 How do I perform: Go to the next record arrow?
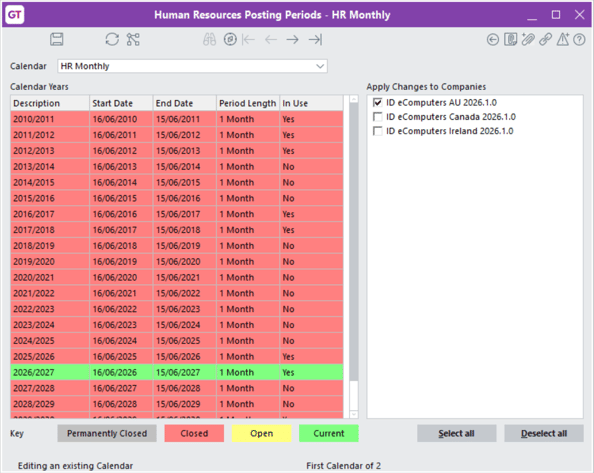[x=292, y=39]
